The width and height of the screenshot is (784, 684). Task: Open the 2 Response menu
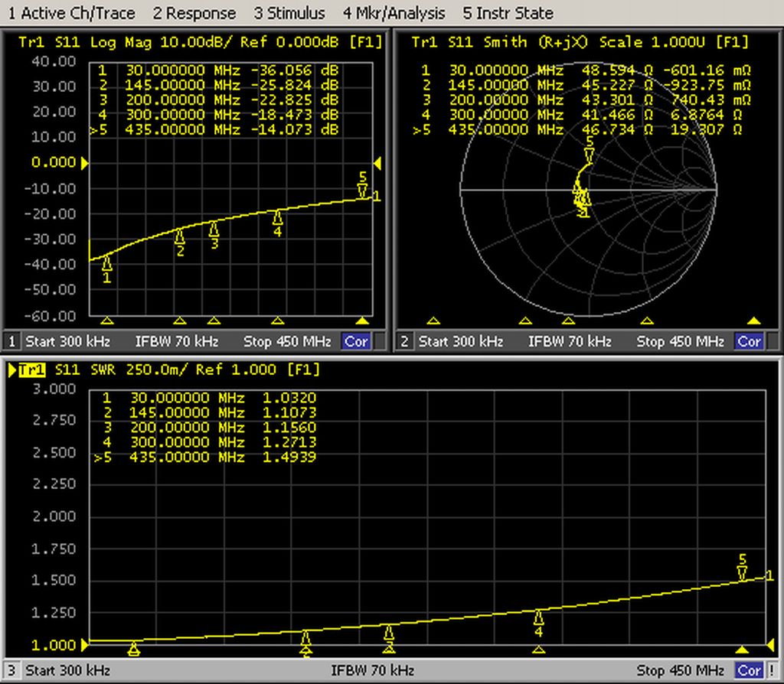(x=194, y=13)
